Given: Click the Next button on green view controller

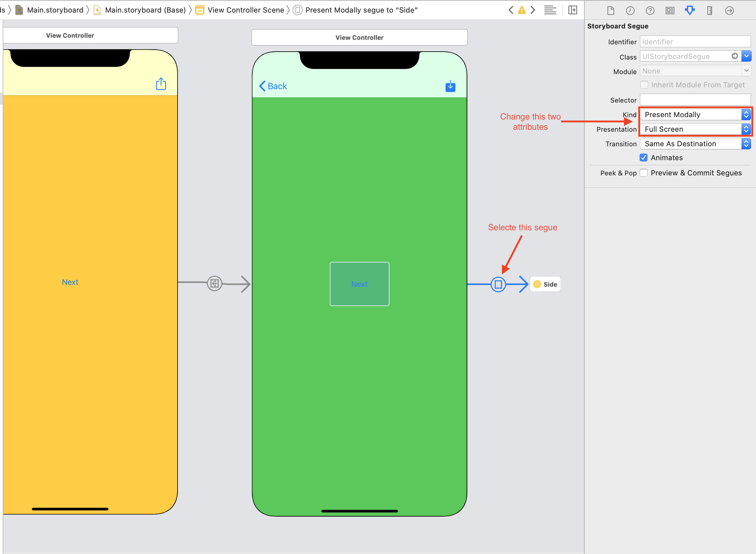Looking at the screenshot, I should (359, 284).
